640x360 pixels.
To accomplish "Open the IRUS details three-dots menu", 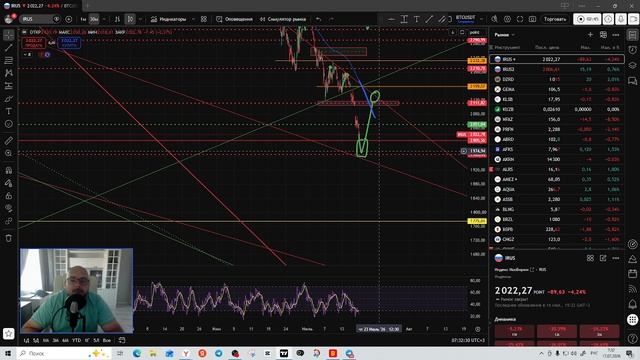I will tap(616, 258).
